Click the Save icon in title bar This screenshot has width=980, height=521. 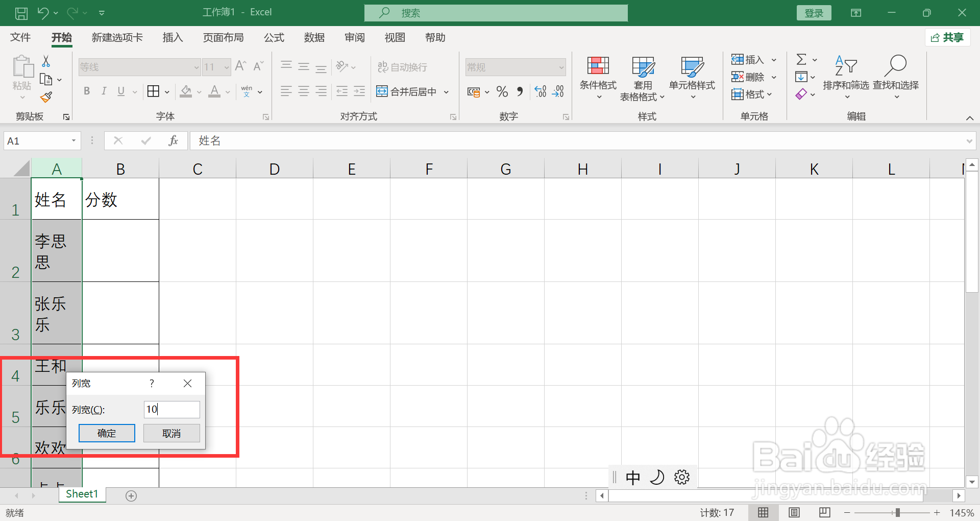tap(21, 13)
